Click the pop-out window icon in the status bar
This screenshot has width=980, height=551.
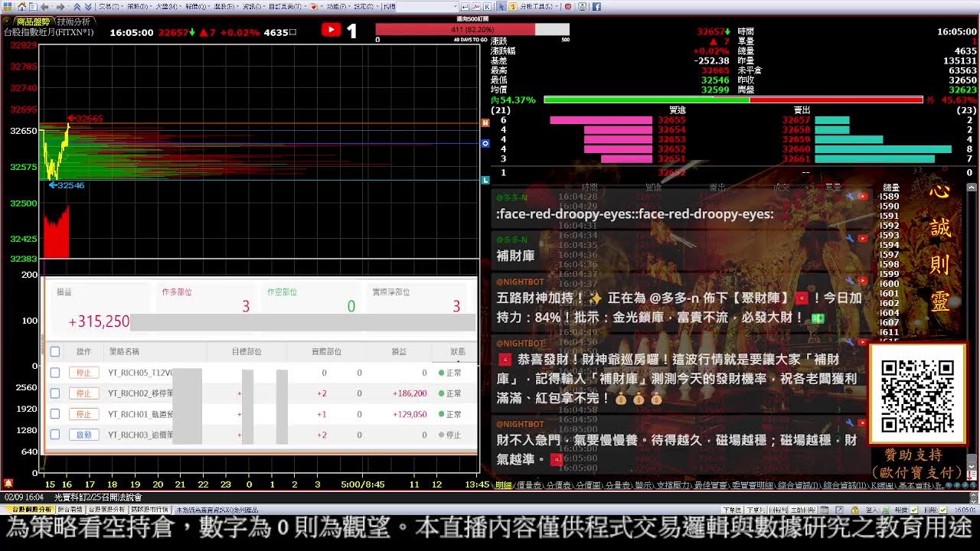tap(838, 510)
